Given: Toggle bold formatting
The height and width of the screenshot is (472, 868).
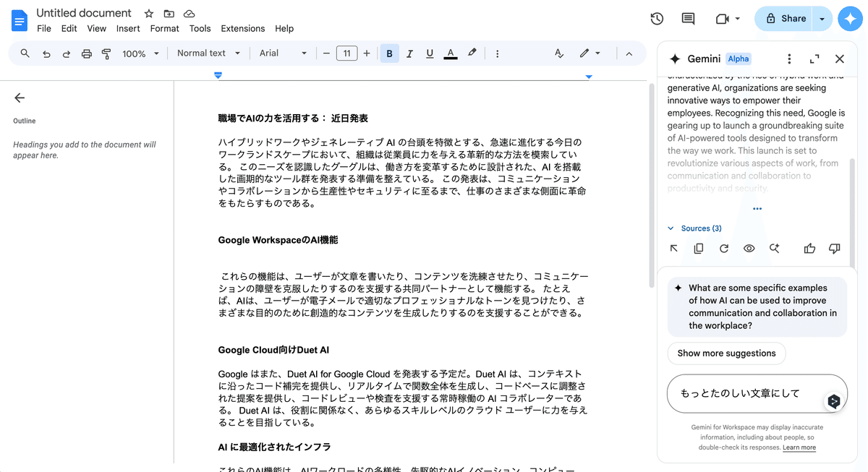Looking at the screenshot, I should coord(390,53).
